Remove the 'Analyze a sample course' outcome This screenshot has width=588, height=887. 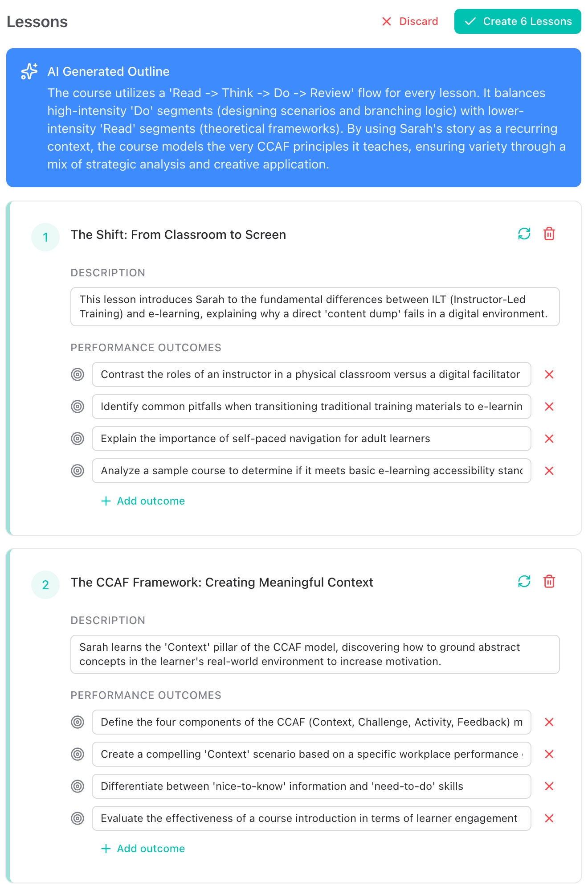point(549,471)
